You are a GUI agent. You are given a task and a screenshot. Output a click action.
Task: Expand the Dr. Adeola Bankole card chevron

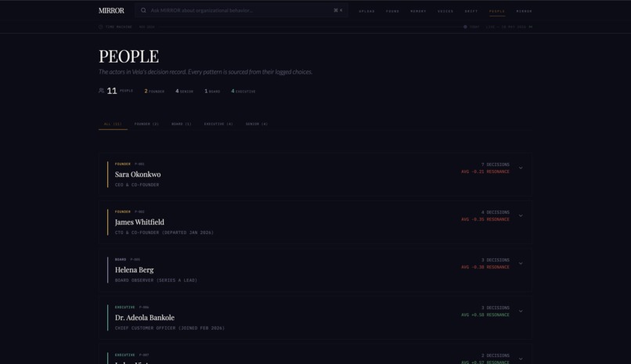[x=521, y=312]
